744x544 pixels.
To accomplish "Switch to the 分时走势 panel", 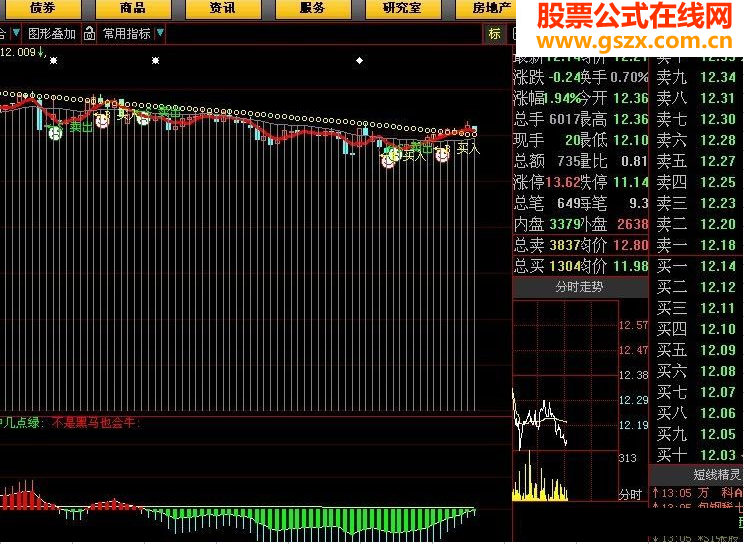I will [x=579, y=287].
